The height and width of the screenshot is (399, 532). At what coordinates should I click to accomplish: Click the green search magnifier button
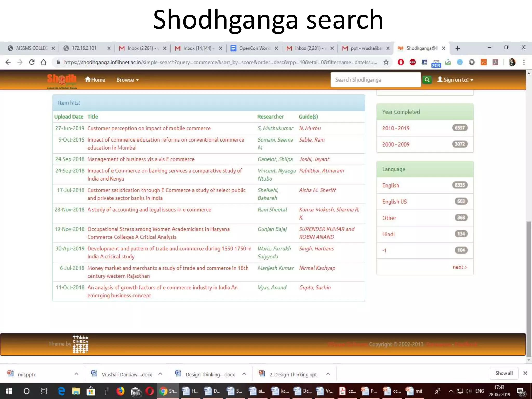tap(427, 80)
